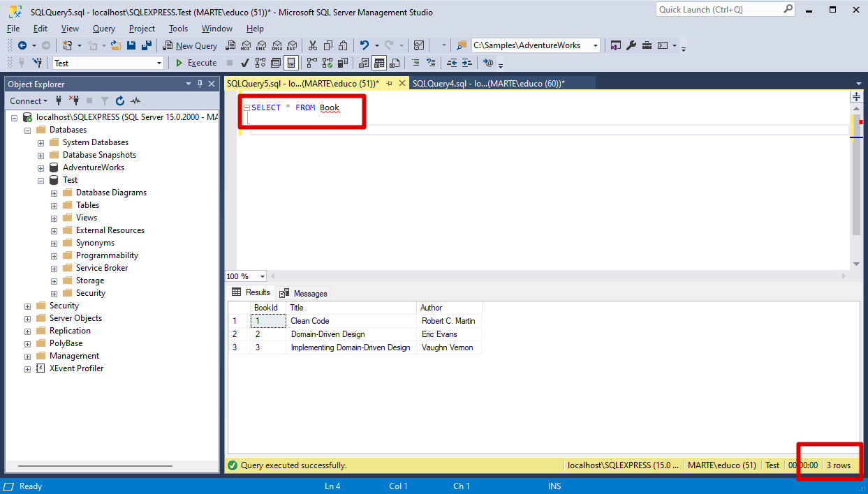Viewport: 868px width, 494px height.
Task: Click the MDX query icon
Action: tap(245, 45)
